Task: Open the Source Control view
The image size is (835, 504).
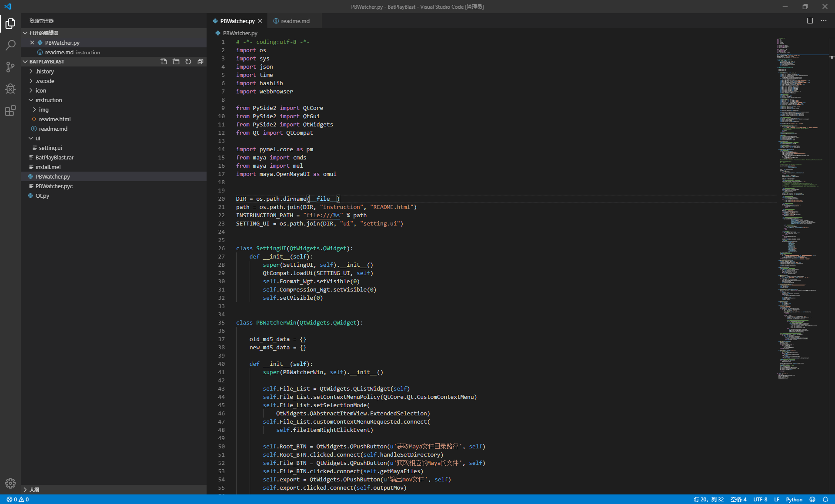Action: [10, 67]
